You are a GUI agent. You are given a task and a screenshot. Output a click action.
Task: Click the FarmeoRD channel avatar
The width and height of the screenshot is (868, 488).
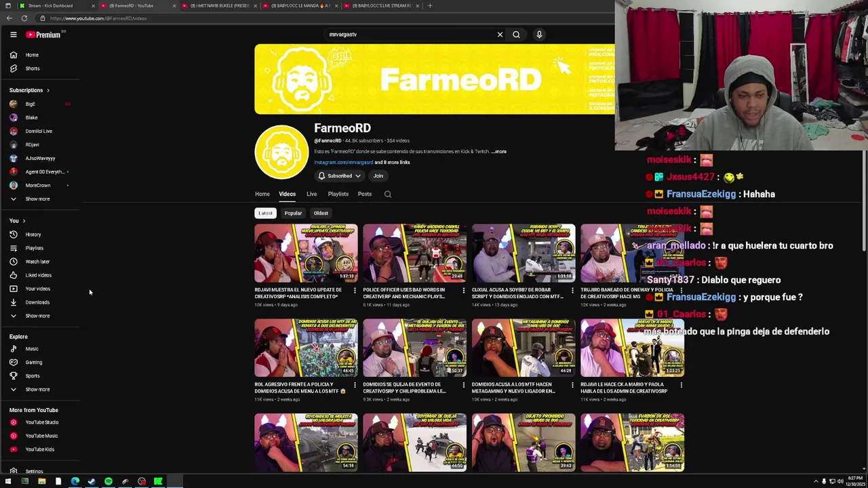(x=281, y=152)
